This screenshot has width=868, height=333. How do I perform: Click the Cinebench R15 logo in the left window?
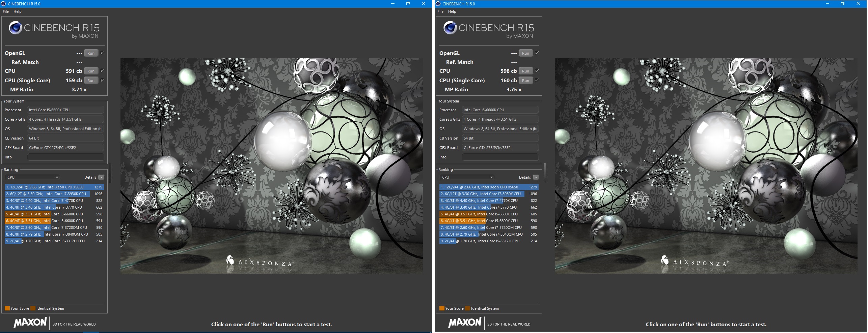[x=54, y=29]
